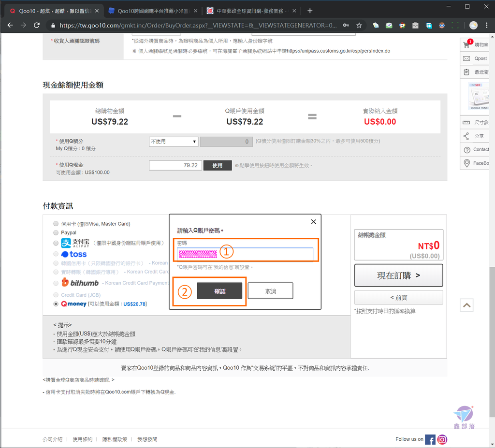Open the paper sheets extension icon
The height and width of the screenshot is (448, 495).
coord(376,25)
